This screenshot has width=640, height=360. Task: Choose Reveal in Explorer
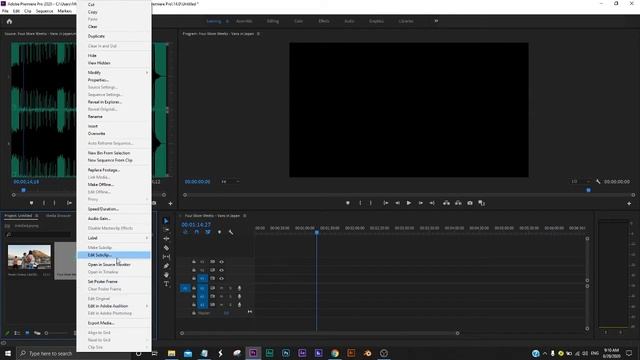(114, 102)
